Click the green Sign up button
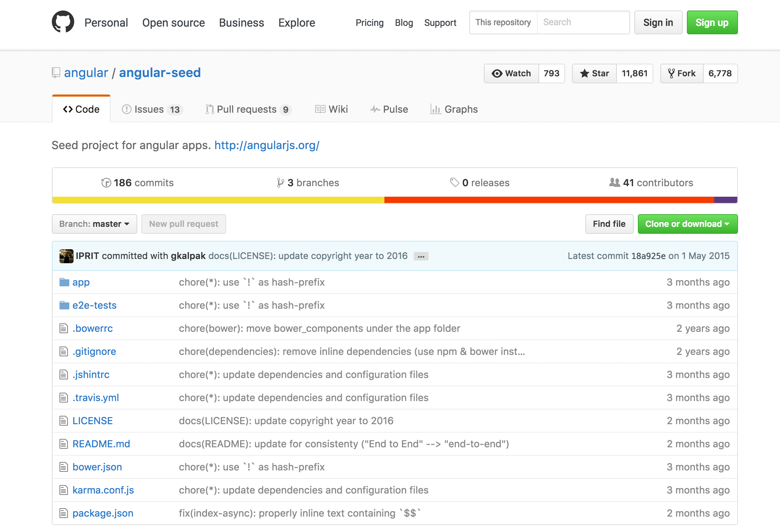Screen dimensions: 780x532 pos(712,22)
